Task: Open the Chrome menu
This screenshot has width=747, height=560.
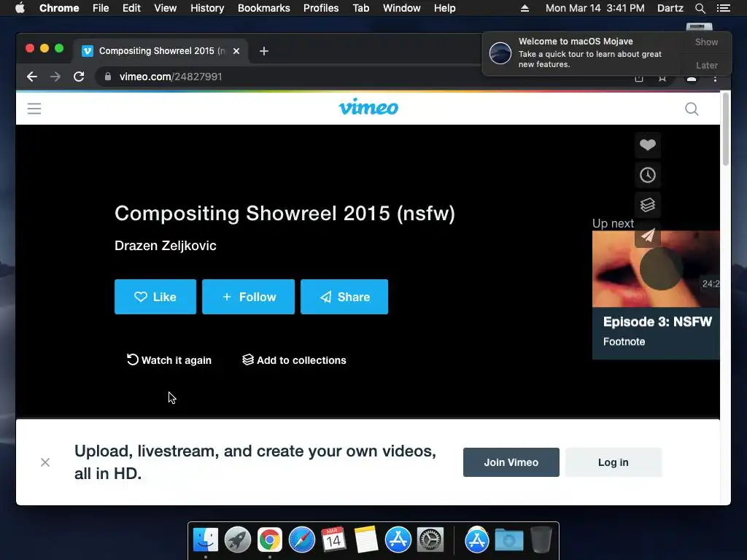Action: (x=59, y=8)
